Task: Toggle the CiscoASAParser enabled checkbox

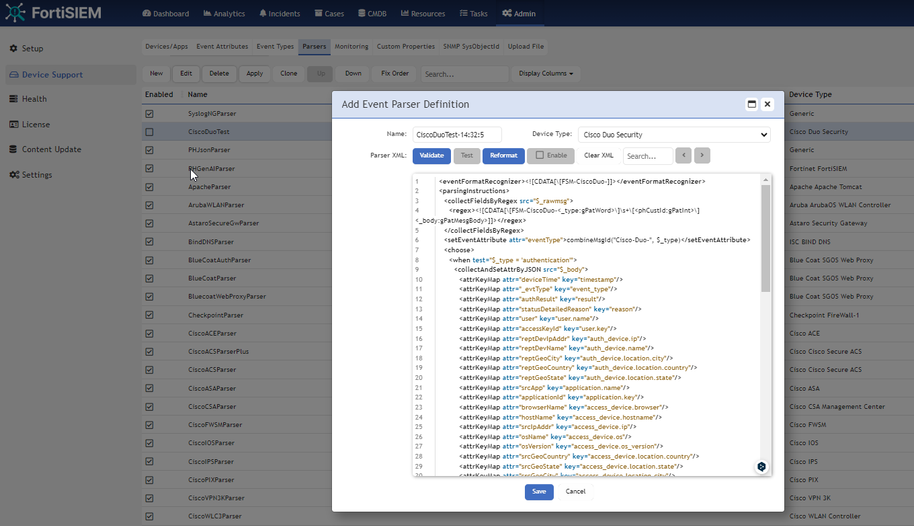Action: 149,388
